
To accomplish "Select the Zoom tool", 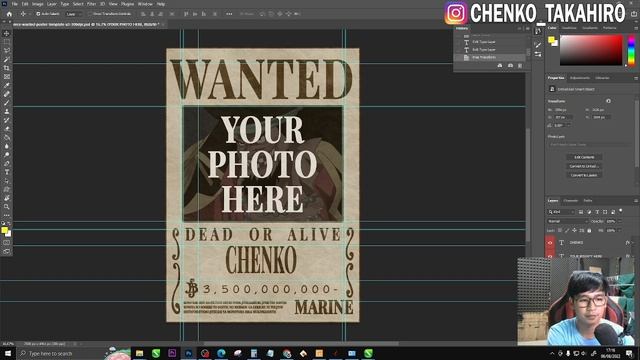I will point(7,207).
